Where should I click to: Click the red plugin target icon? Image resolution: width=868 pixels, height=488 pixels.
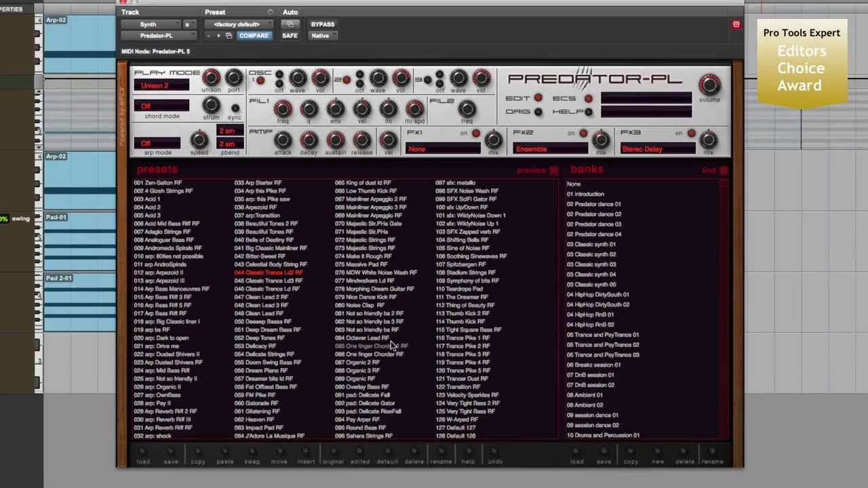[736, 24]
